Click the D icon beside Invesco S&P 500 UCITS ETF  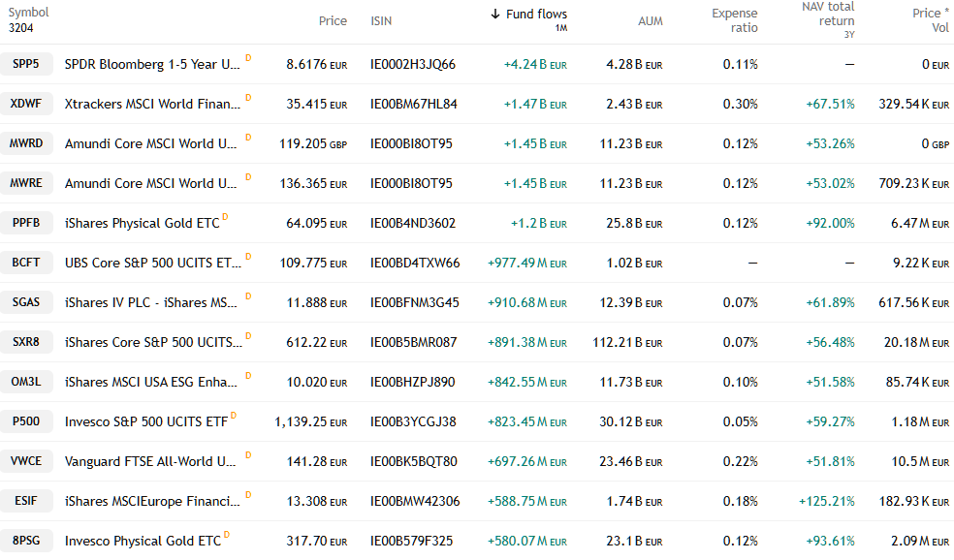(x=233, y=416)
